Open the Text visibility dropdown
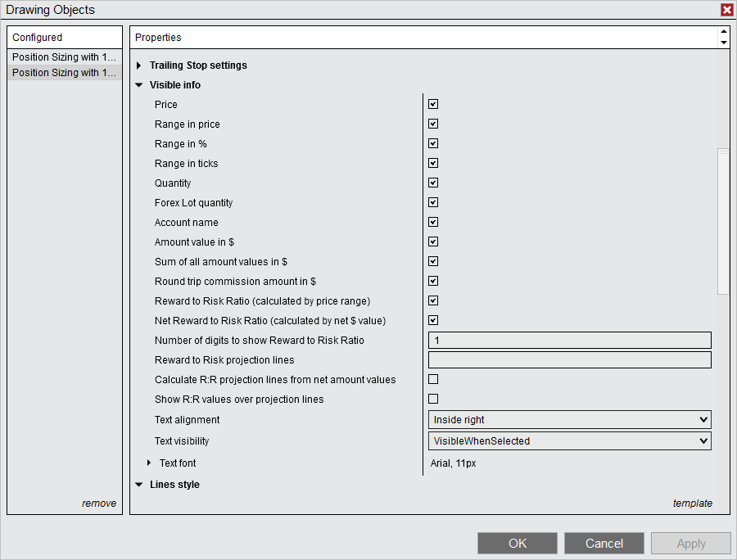 (x=568, y=440)
